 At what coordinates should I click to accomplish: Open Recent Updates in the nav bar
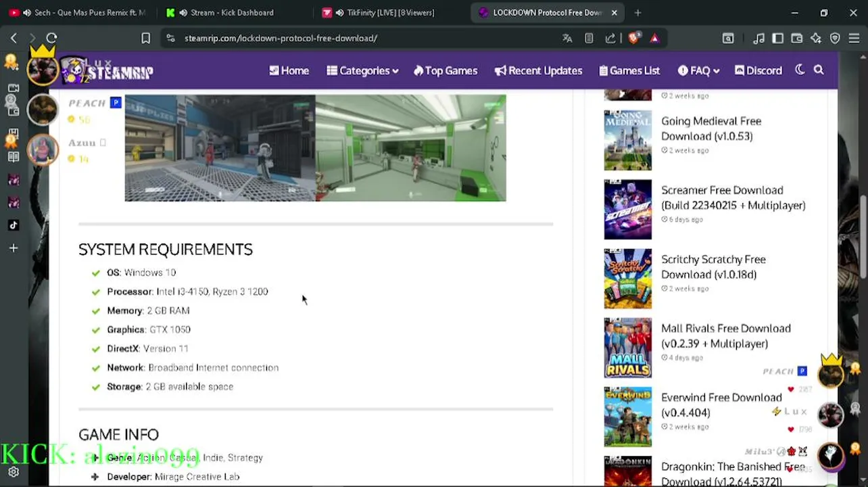click(538, 70)
